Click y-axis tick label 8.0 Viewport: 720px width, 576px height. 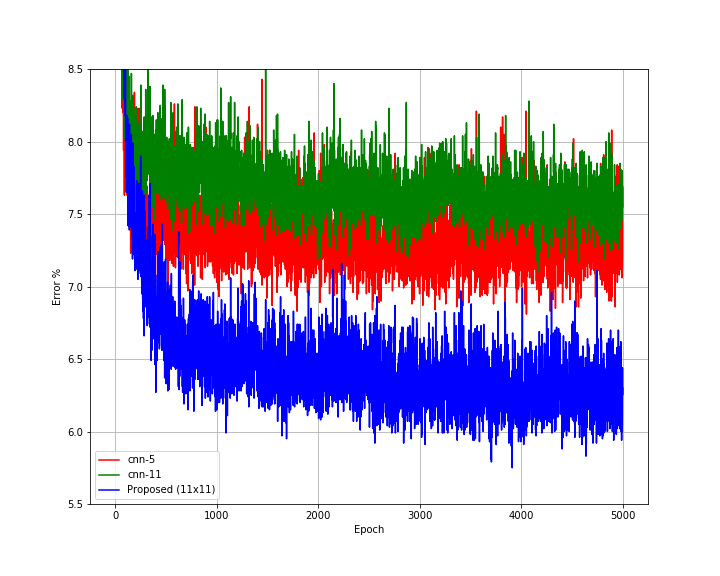coord(75,142)
